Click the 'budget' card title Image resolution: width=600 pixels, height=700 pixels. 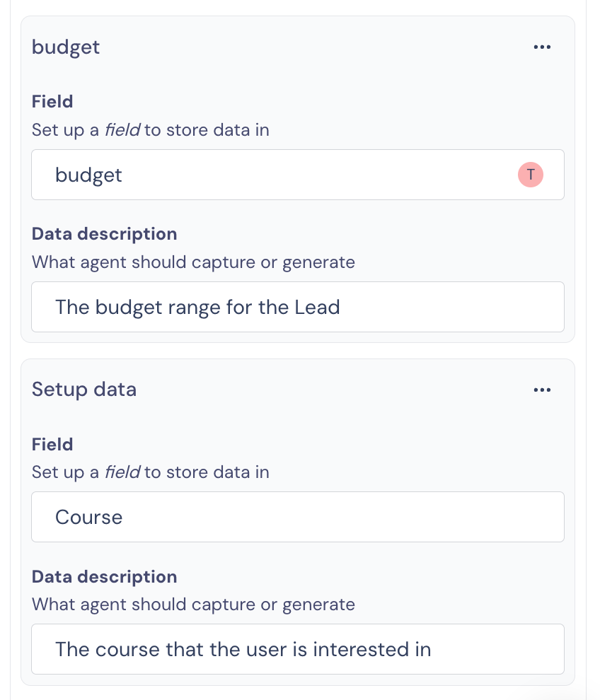coord(66,48)
